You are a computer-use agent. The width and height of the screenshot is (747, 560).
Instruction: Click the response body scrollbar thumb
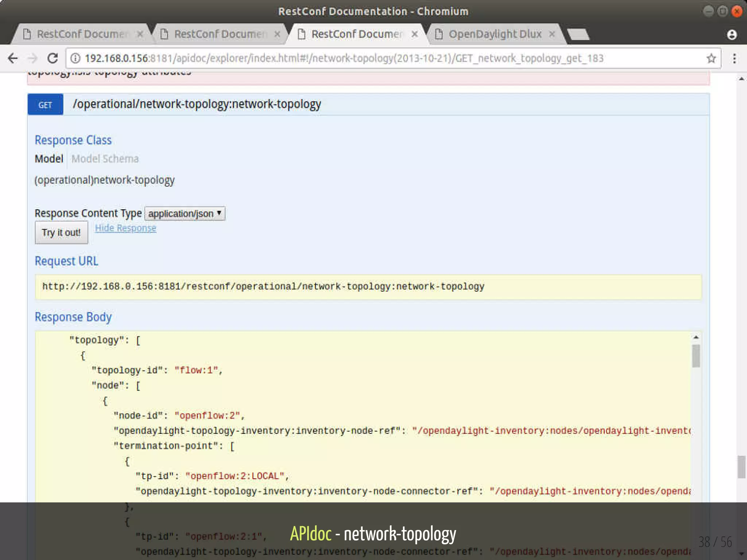[696, 356]
